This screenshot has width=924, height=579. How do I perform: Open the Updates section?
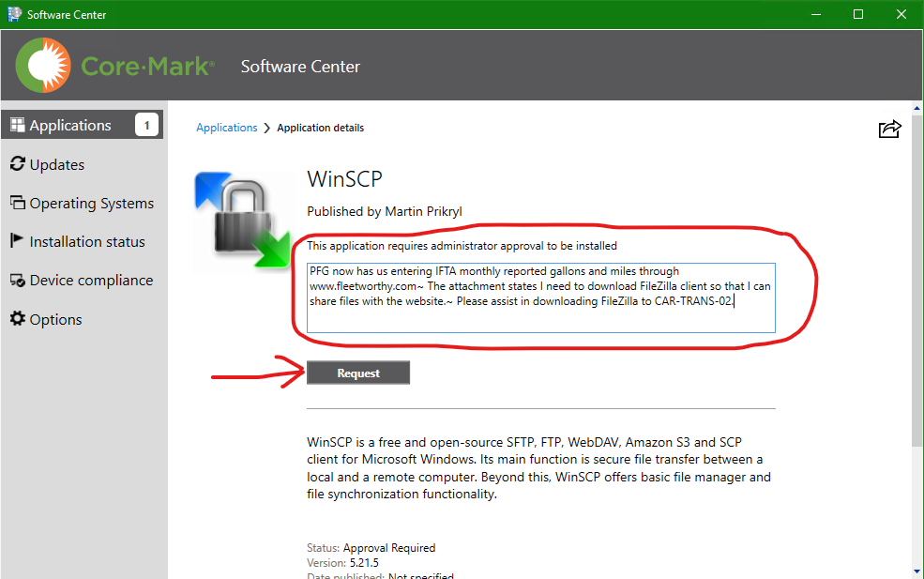tap(57, 164)
